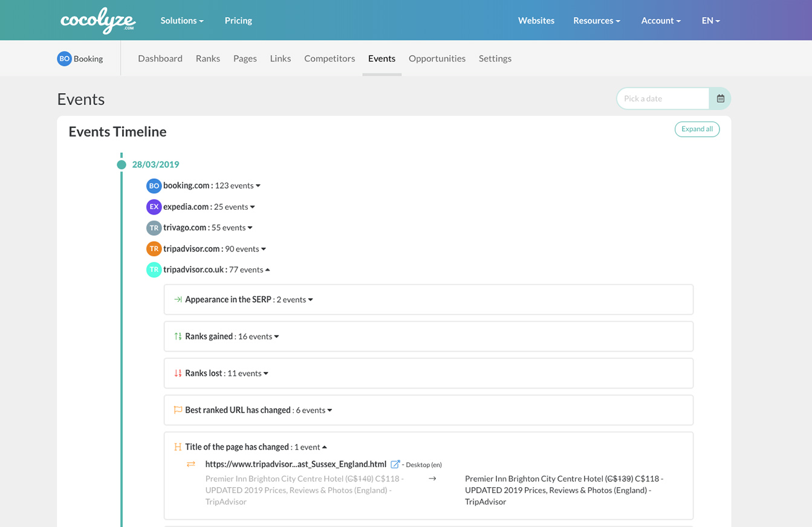This screenshot has height=527, width=812.
Task: Click the trivago.com TR badge icon
Action: (x=154, y=228)
